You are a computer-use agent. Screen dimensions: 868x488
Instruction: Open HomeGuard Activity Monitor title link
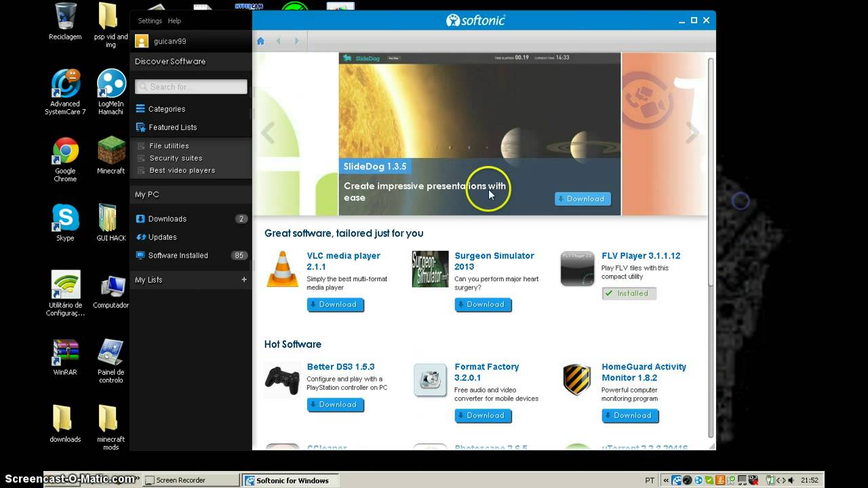tap(644, 372)
